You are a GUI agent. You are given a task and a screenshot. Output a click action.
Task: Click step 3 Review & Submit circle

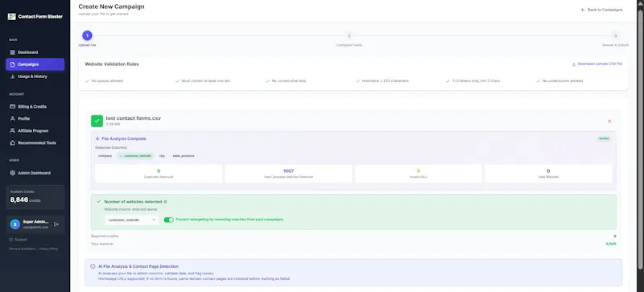click(615, 35)
